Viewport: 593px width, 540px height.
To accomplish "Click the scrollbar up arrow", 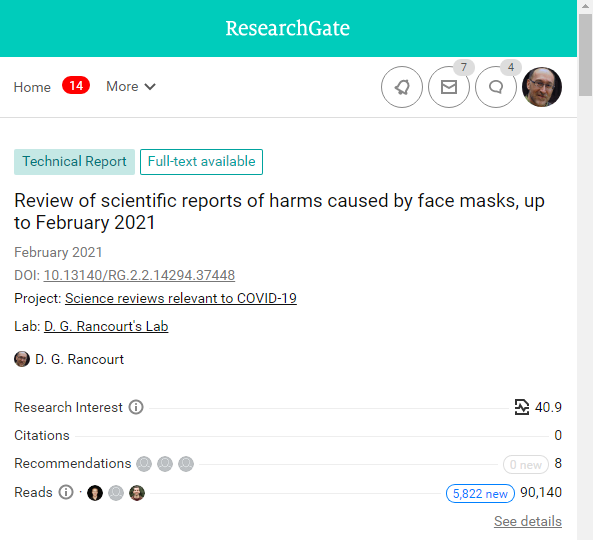I will [x=585, y=6].
